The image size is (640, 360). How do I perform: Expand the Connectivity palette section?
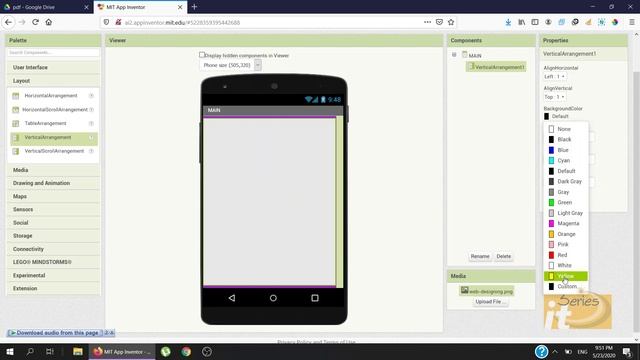pos(53,249)
